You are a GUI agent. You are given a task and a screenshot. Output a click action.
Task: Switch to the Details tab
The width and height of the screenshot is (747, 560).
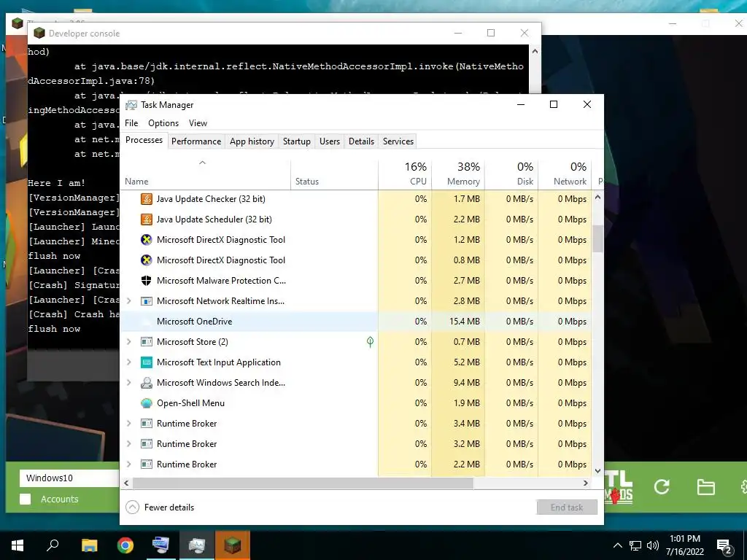(361, 141)
